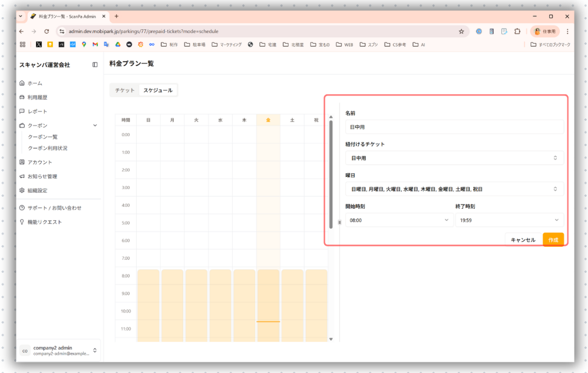Viewport: 588px width, 373px height.
Task: Open お知らせ管理 megaphone icon item
Action: (22, 176)
